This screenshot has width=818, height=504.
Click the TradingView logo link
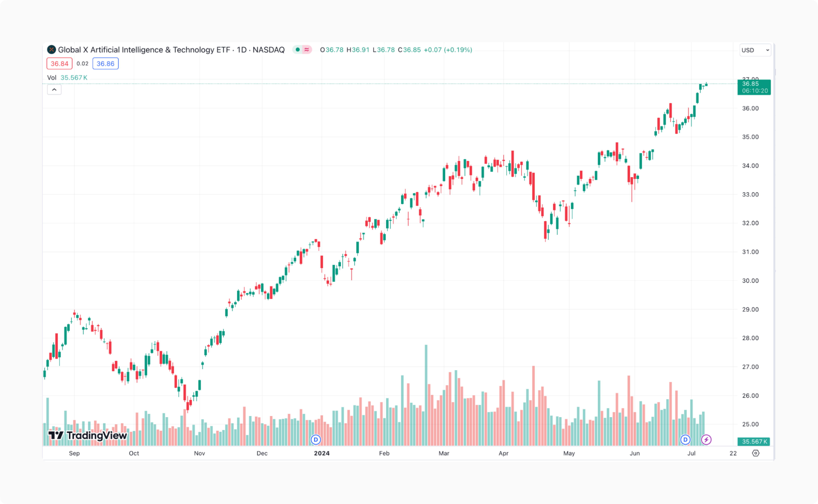88,435
